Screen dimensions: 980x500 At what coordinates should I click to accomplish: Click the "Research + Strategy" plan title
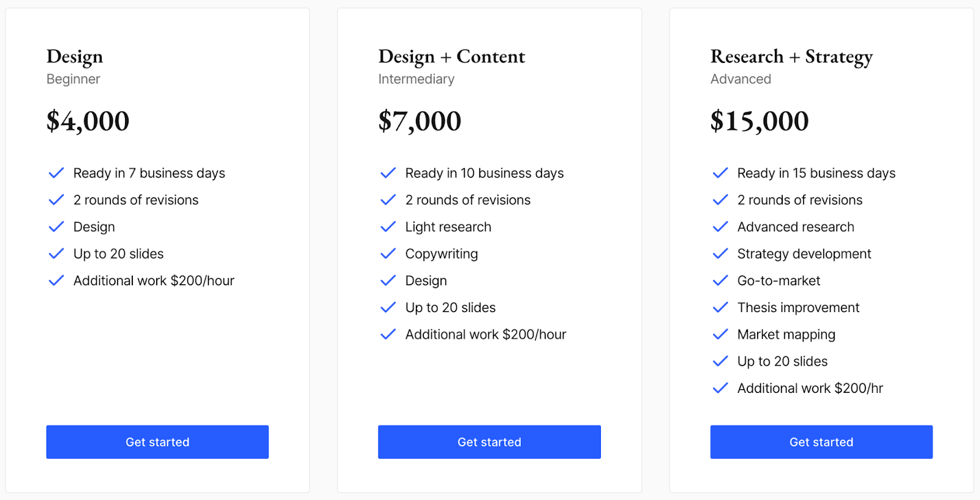(791, 56)
